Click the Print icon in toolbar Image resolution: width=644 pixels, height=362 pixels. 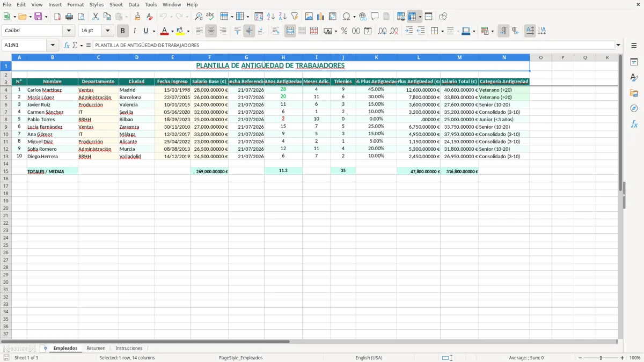pyautogui.click(x=69, y=17)
